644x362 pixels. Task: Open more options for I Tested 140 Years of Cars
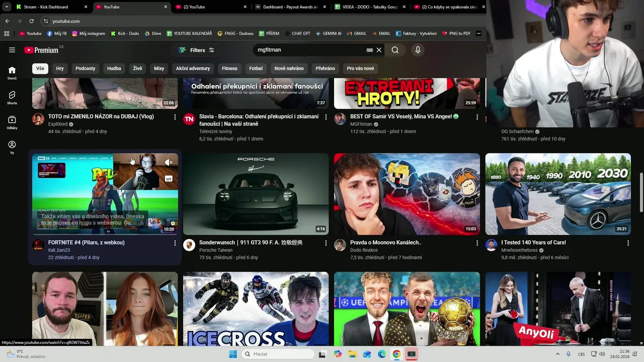point(628,243)
